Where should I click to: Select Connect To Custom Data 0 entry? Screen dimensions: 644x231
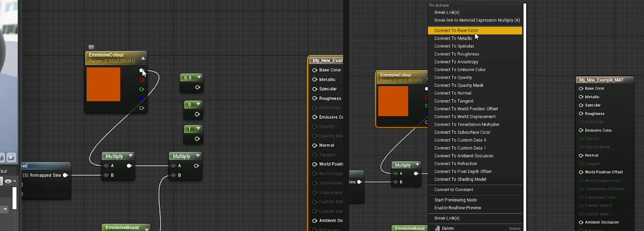(475, 140)
